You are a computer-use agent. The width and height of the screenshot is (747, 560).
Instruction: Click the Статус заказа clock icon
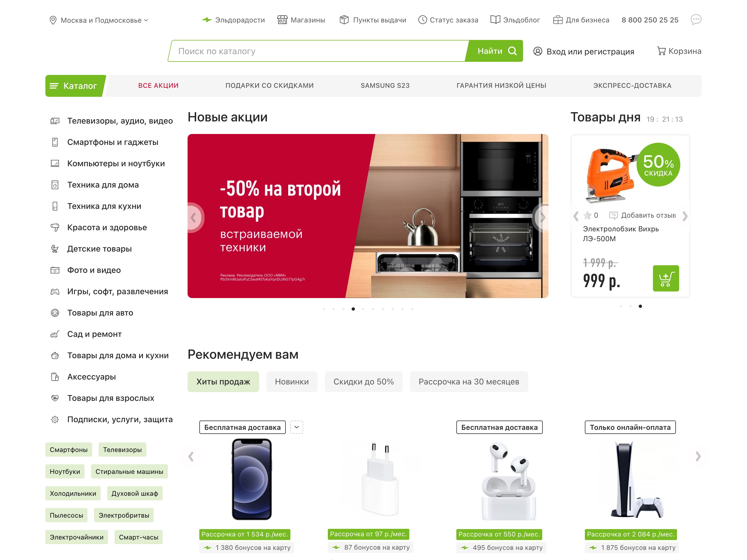click(x=422, y=20)
